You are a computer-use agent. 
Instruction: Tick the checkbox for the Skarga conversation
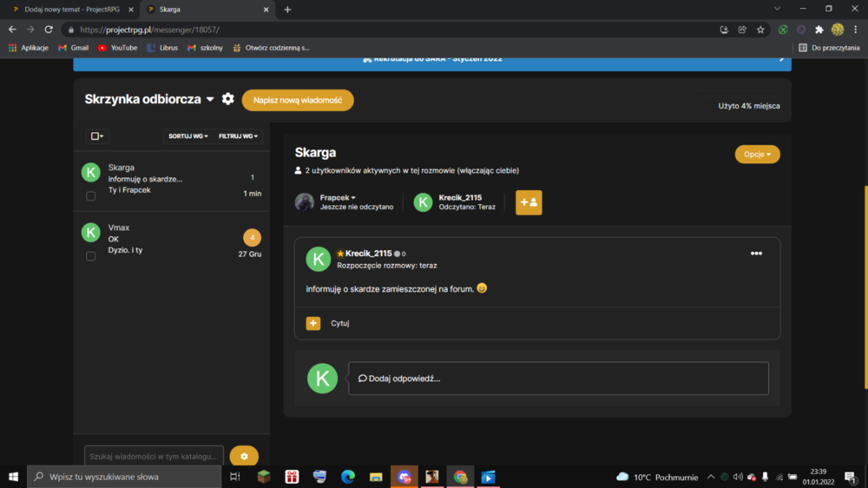(x=91, y=195)
